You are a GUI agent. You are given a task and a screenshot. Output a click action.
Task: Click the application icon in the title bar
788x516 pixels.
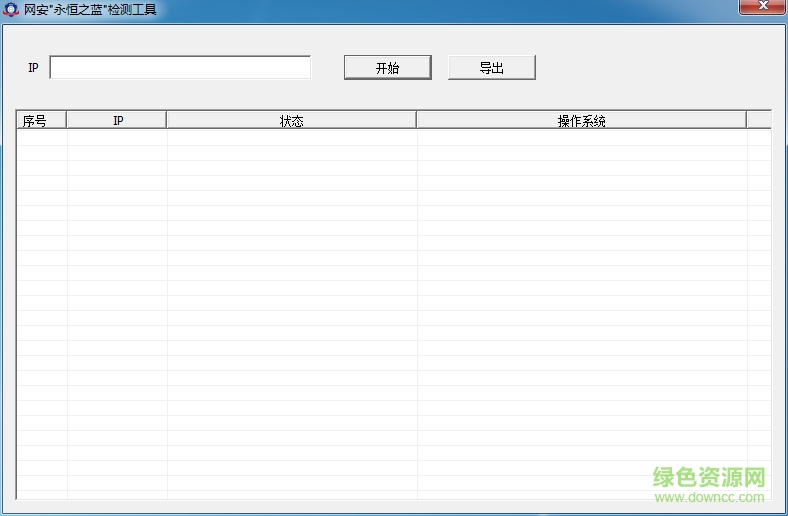coord(11,9)
